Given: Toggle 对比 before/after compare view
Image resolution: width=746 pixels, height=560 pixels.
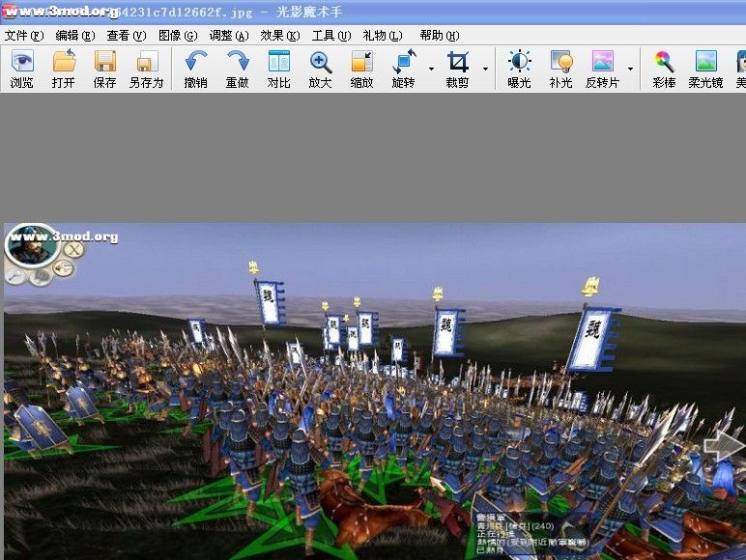Looking at the screenshot, I should pyautogui.click(x=278, y=69).
